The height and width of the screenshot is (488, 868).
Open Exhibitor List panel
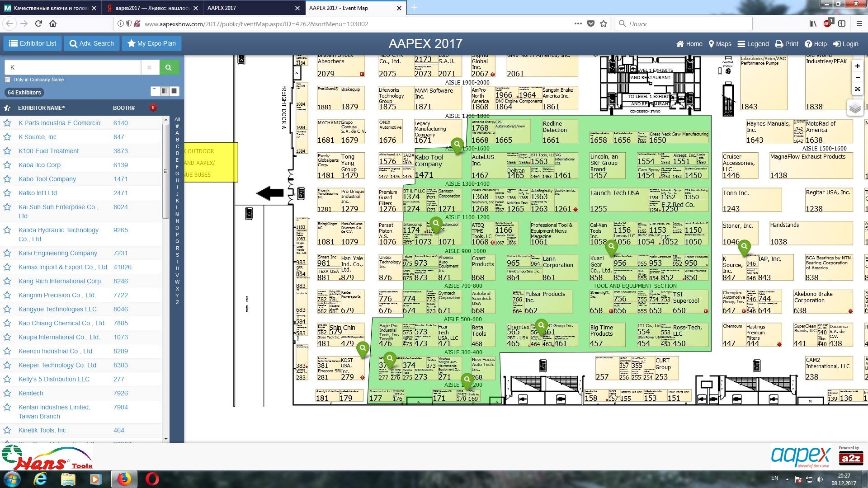click(33, 43)
